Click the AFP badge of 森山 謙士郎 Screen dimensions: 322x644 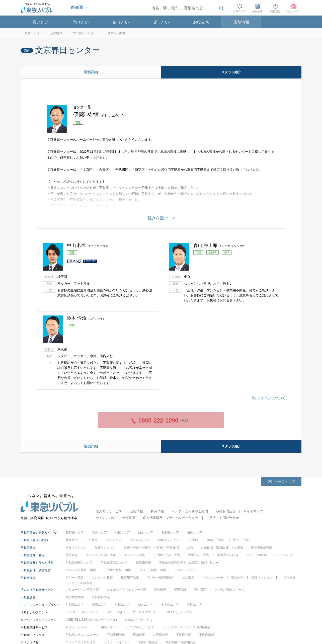click(226, 253)
